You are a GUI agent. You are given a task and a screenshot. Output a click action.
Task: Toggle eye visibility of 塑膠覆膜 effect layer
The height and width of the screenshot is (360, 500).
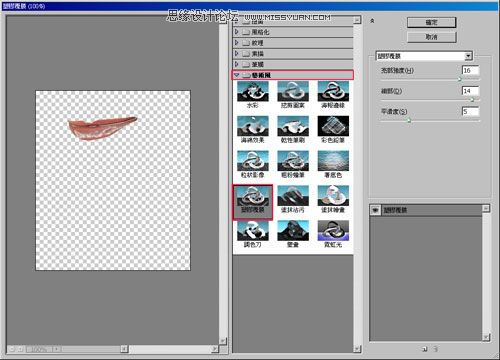(375, 210)
